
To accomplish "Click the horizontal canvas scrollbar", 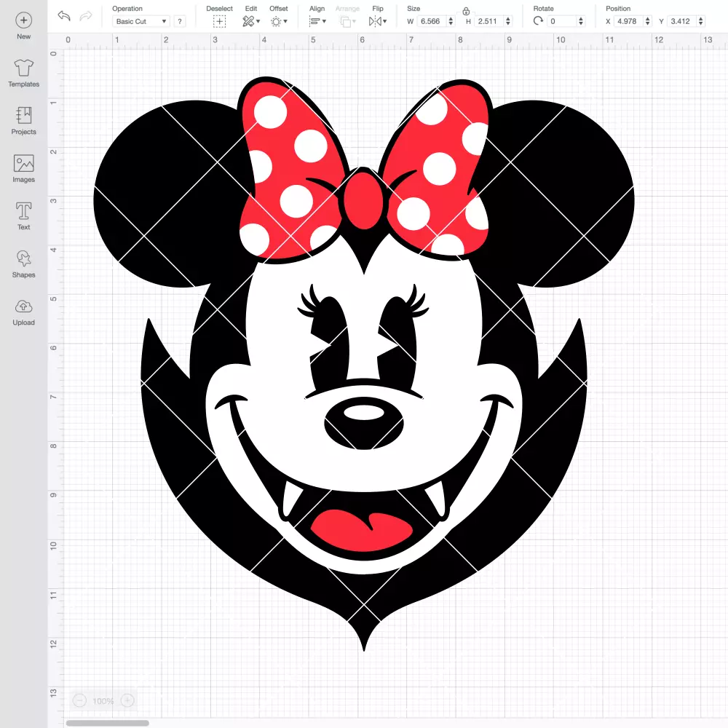I will pos(108,723).
